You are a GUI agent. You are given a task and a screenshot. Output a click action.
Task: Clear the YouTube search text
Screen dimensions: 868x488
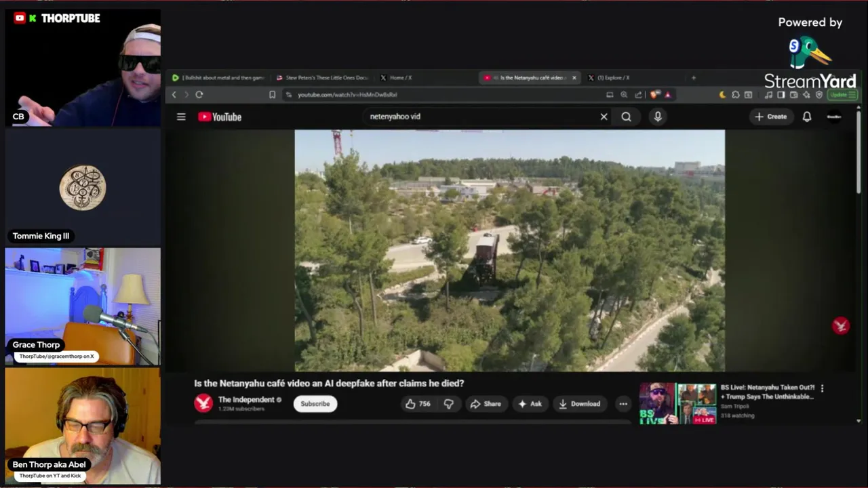[604, 117]
